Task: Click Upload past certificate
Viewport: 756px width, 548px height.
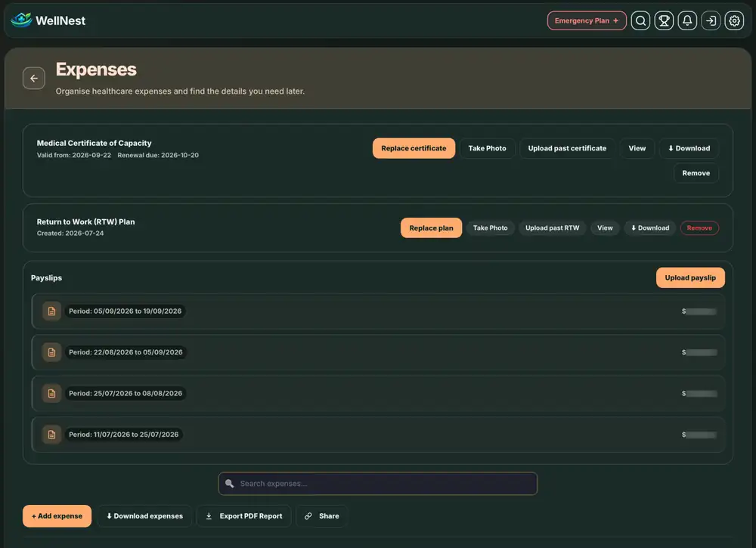Action: click(567, 148)
